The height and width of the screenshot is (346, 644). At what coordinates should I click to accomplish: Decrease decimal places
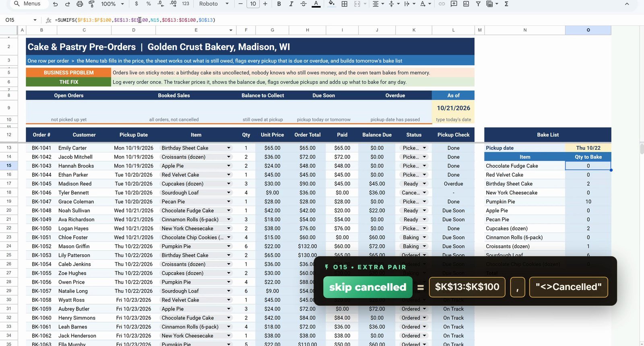pyautogui.click(x=161, y=4)
